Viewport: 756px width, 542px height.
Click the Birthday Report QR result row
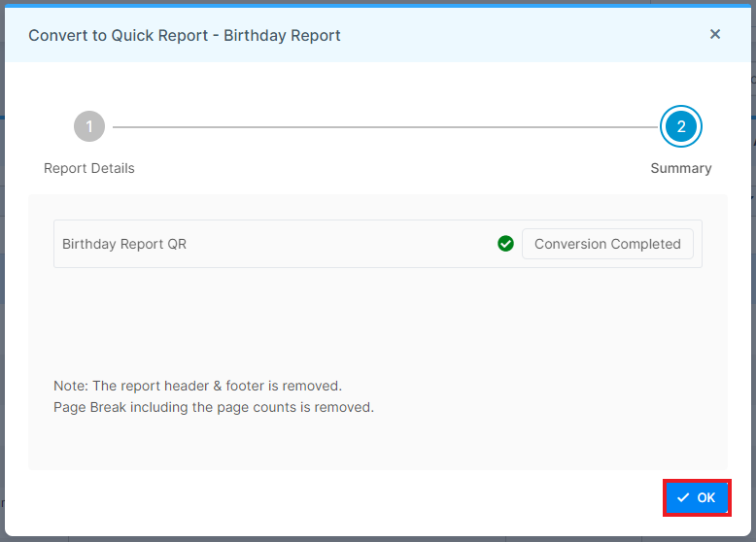point(378,244)
